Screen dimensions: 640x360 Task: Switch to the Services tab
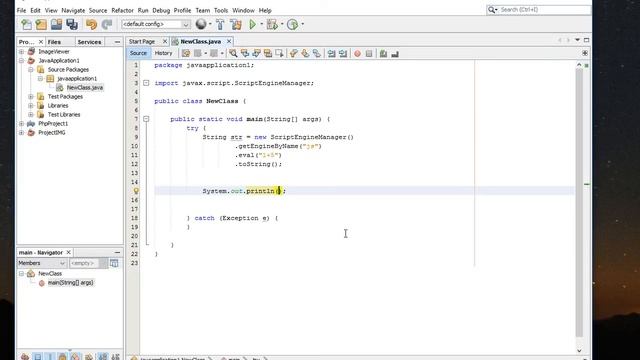click(x=89, y=42)
